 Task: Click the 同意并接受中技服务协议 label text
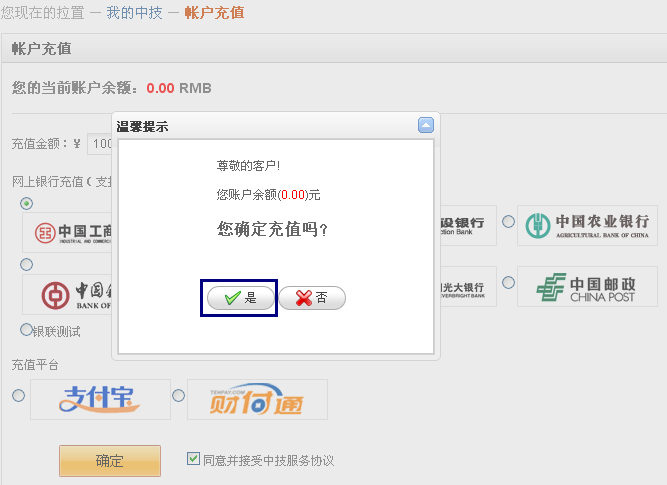(268, 460)
